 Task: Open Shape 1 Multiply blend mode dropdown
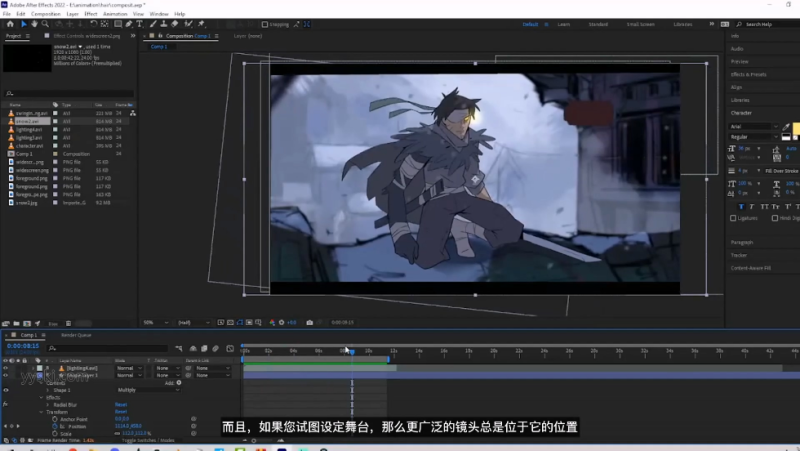pyautogui.click(x=148, y=390)
